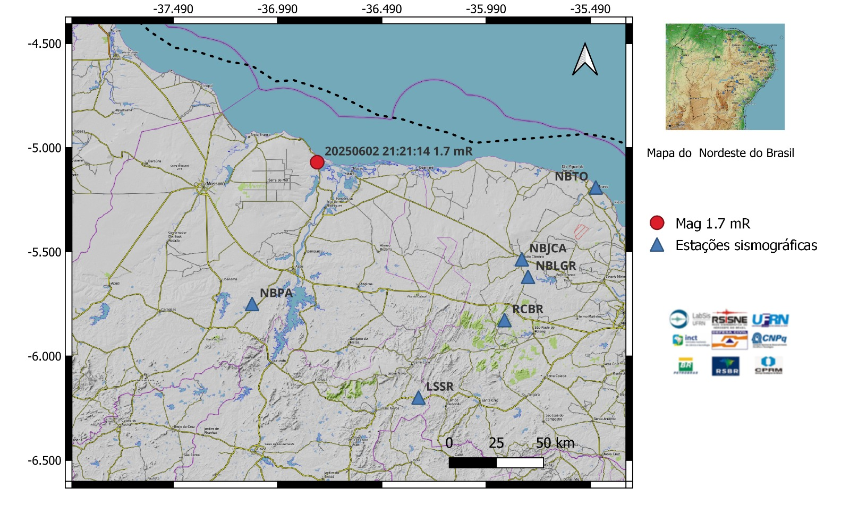The height and width of the screenshot is (505, 850).
Task: Click the CNPq logo
Action: click(x=770, y=340)
